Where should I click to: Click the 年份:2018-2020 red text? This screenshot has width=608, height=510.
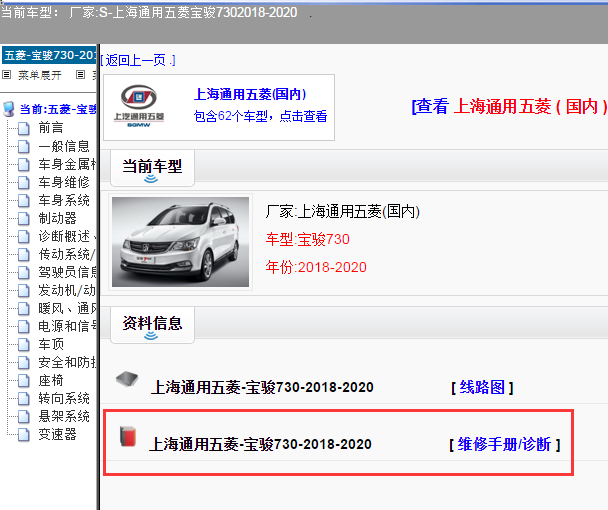[316, 267]
